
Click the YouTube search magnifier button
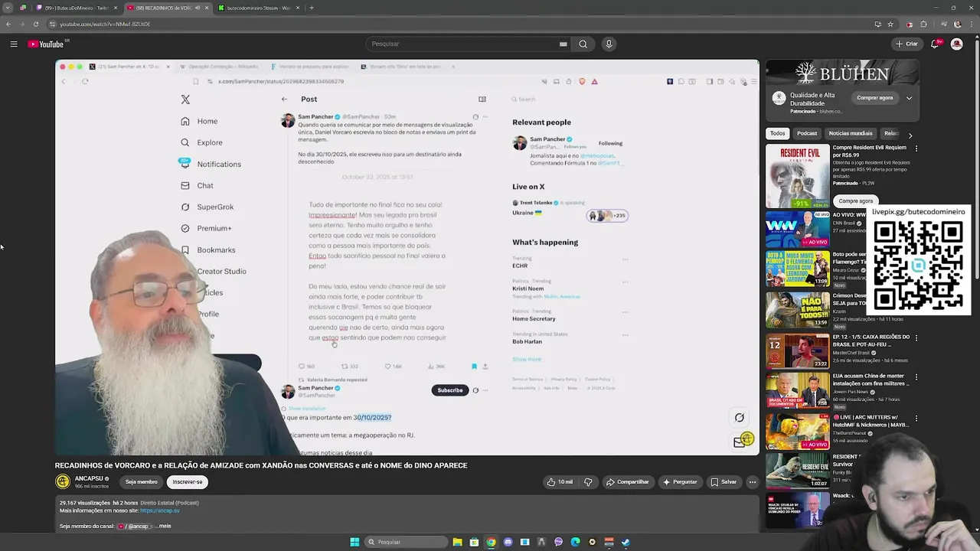point(583,44)
